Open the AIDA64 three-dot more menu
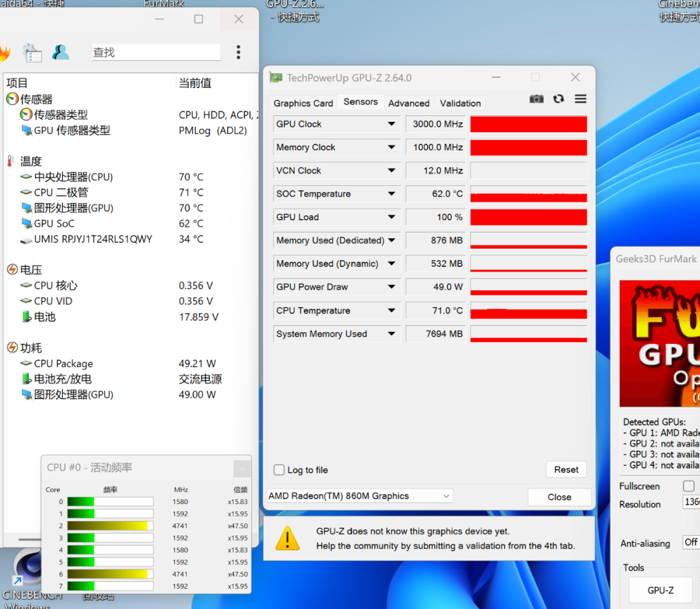The width and height of the screenshot is (700, 609). [x=239, y=52]
